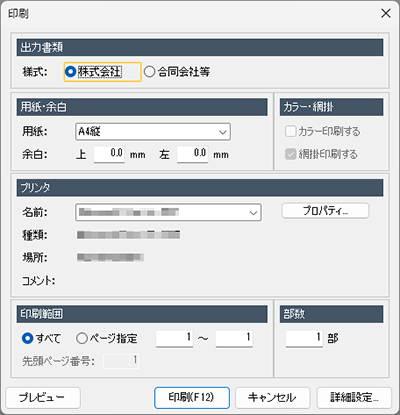Click the 部数 copies input field

[304, 339]
